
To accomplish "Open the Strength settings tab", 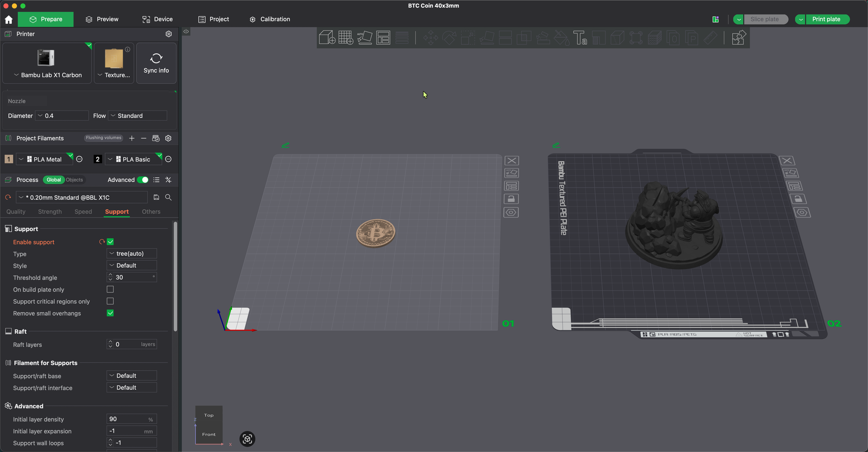I will (50, 212).
